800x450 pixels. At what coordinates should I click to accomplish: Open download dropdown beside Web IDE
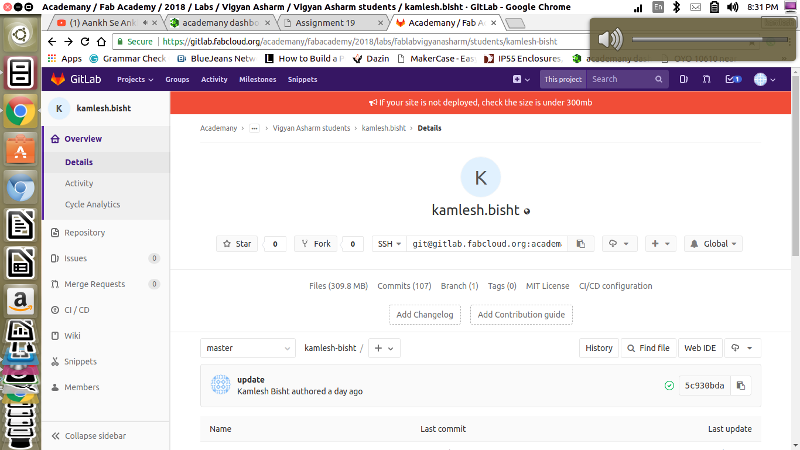pyautogui.click(x=742, y=348)
